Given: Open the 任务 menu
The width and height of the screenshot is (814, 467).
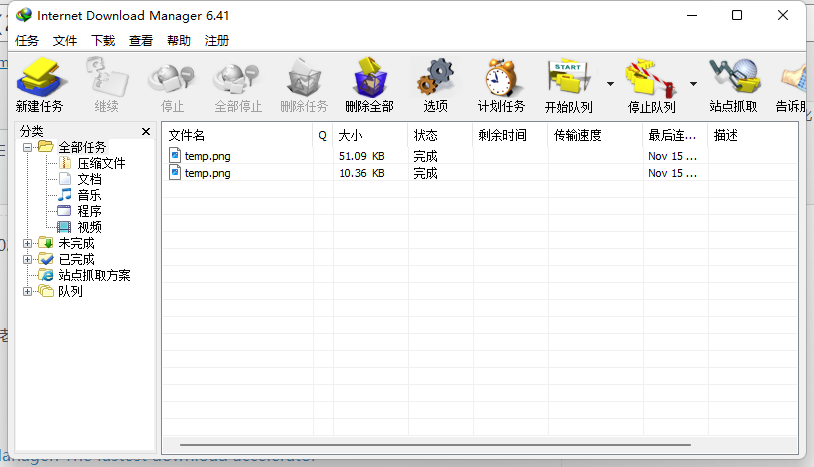Looking at the screenshot, I should point(27,40).
